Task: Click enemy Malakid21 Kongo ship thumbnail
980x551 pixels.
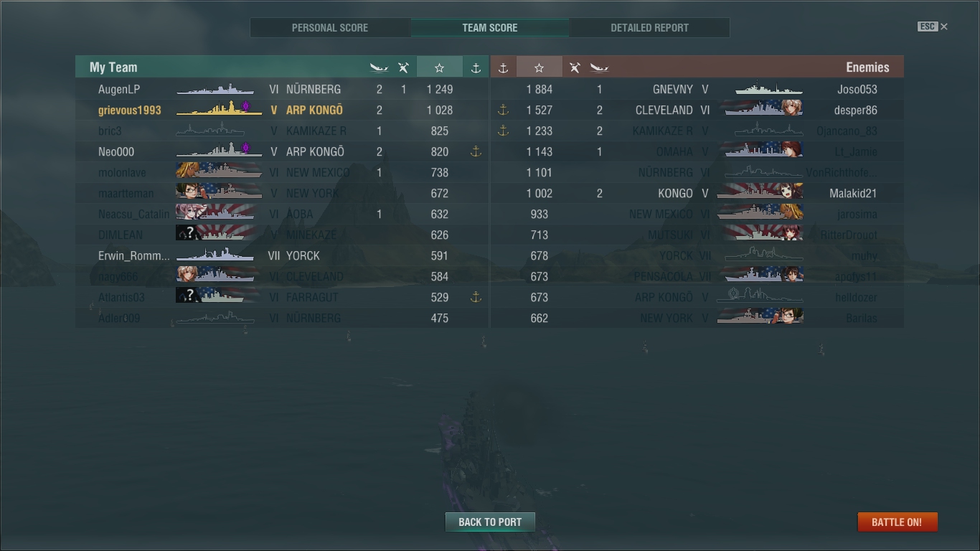Action: 760,192
